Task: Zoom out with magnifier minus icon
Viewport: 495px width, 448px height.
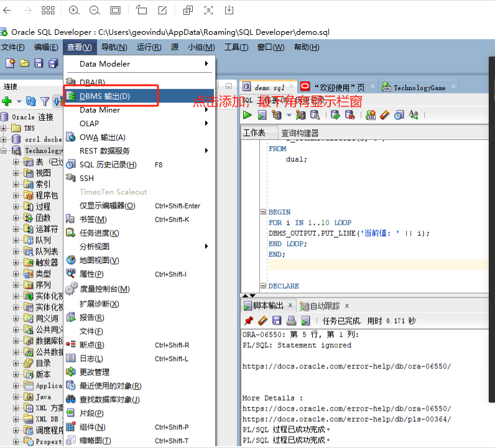Action: pyautogui.click(x=95, y=10)
